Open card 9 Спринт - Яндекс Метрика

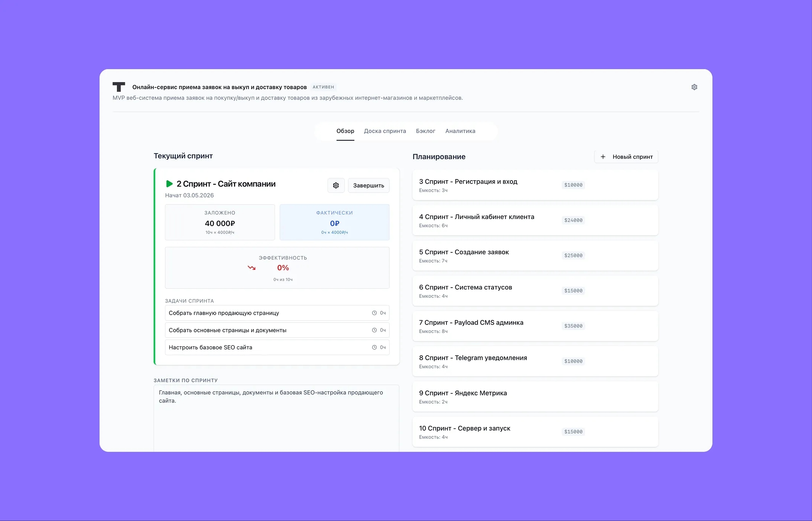tap(535, 397)
